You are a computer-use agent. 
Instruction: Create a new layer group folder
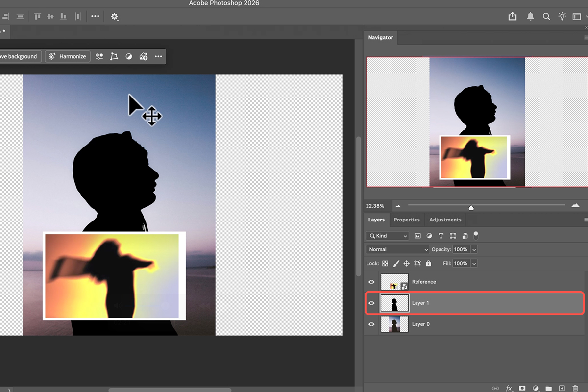[549, 388]
